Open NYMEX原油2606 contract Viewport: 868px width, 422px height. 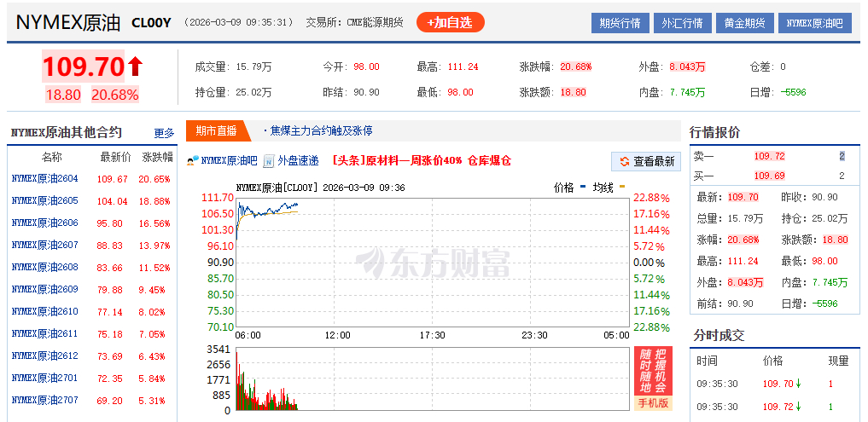[45, 223]
